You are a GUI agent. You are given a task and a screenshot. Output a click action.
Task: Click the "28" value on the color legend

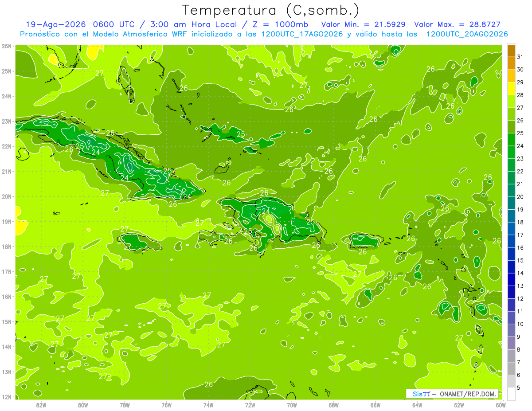[520, 95]
